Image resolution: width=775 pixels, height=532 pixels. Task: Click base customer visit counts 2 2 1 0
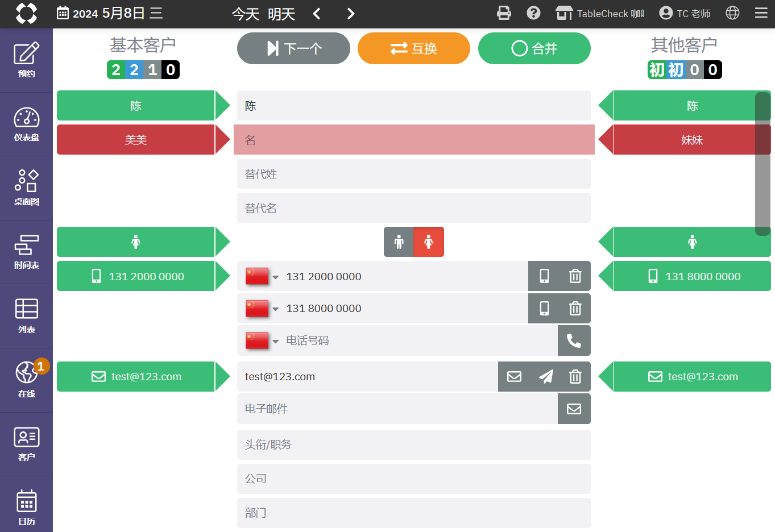point(143,70)
